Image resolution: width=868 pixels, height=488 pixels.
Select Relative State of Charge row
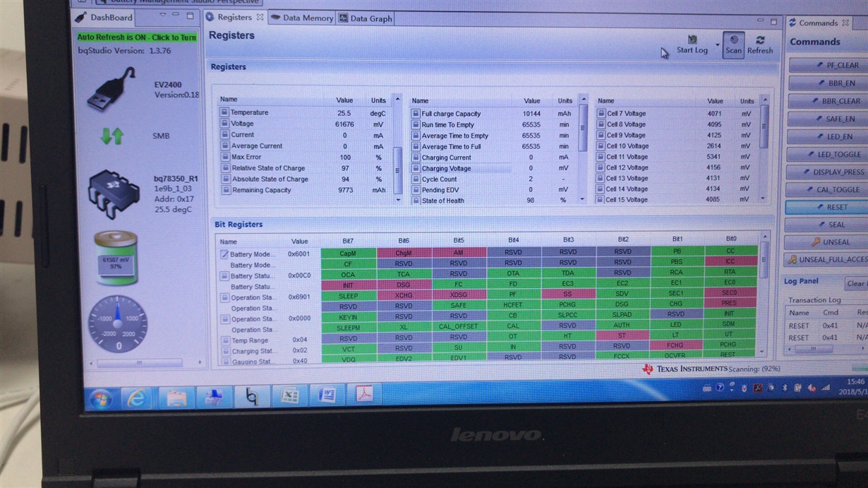point(306,168)
